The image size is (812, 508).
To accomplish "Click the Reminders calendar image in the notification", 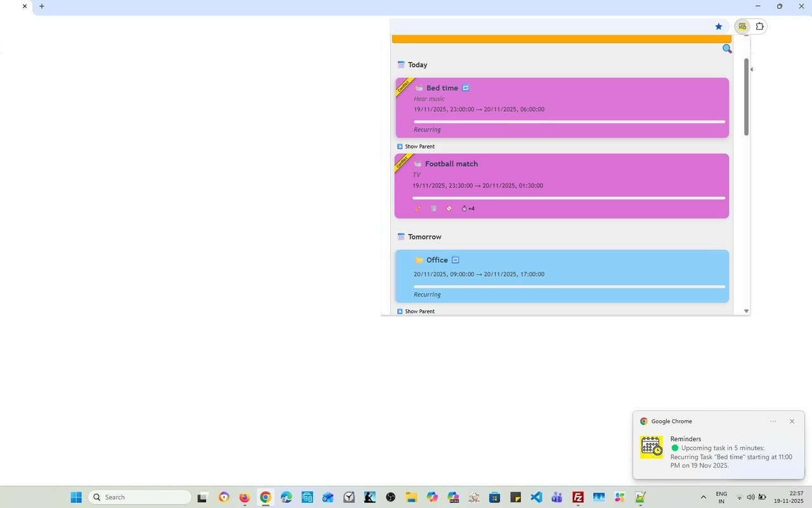I will pos(652,447).
